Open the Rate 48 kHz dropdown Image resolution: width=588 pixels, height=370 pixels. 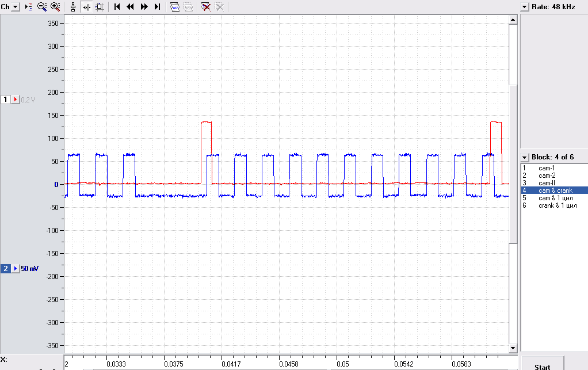(525, 7)
